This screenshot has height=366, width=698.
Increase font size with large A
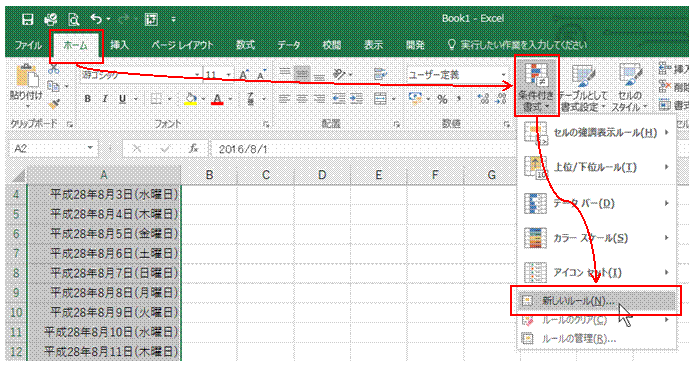pos(244,75)
